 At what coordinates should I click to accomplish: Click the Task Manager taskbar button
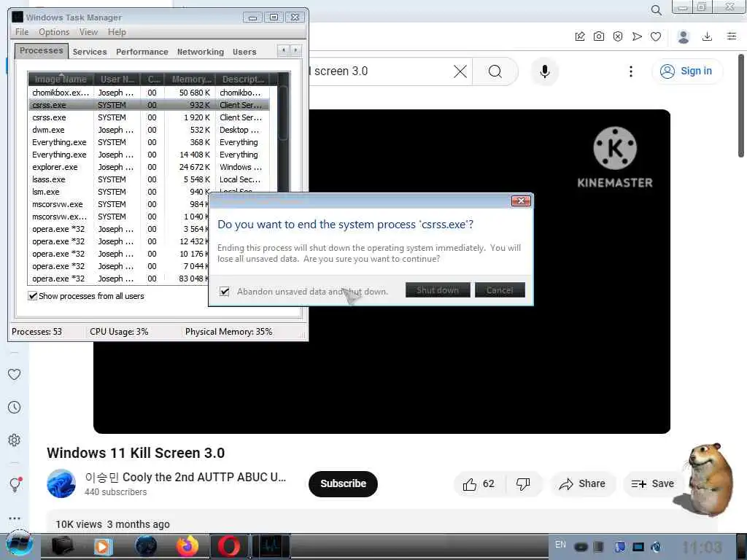click(x=271, y=546)
